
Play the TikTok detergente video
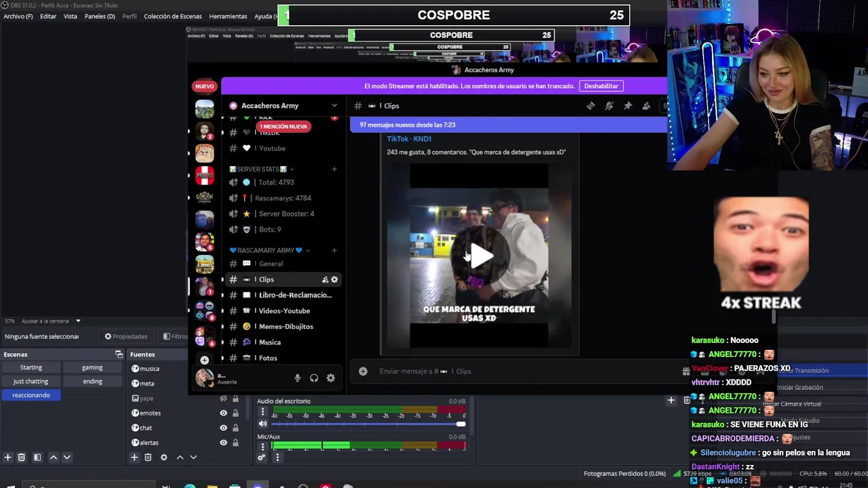[481, 256]
